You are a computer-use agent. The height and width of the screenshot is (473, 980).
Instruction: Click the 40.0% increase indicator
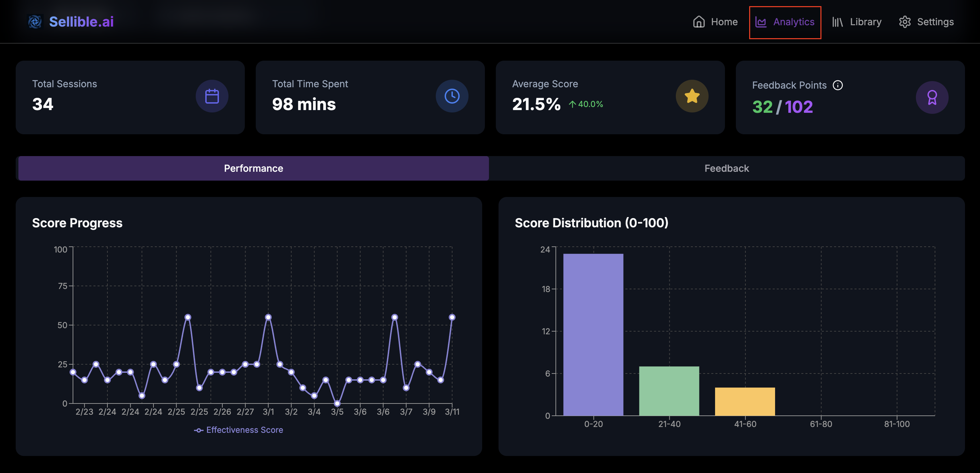586,104
